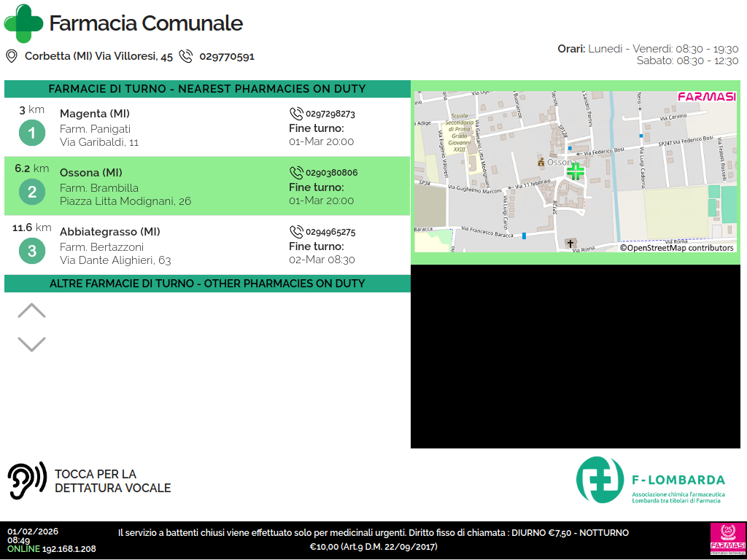747x560 pixels.
Task: Open the OpenStreetMap contributors attribution link
Action: [x=676, y=248]
